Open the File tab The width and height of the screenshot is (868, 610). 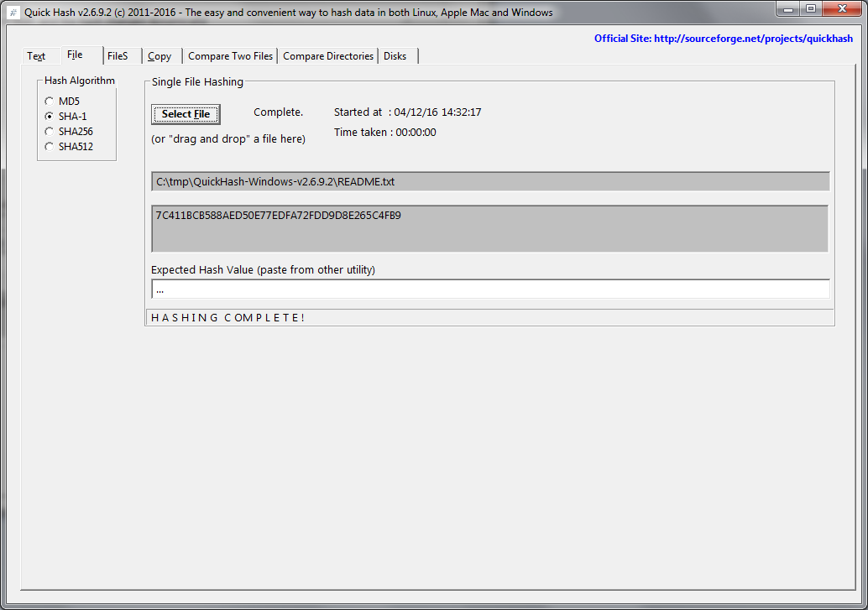pyautogui.click(x=75, y=55)
